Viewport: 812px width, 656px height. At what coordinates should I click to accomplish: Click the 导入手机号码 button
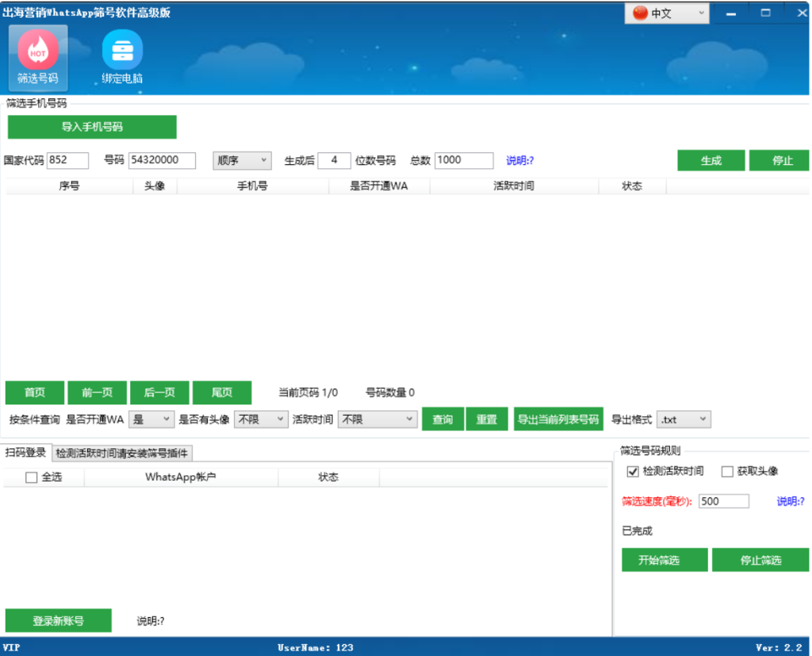click(92, 127)
